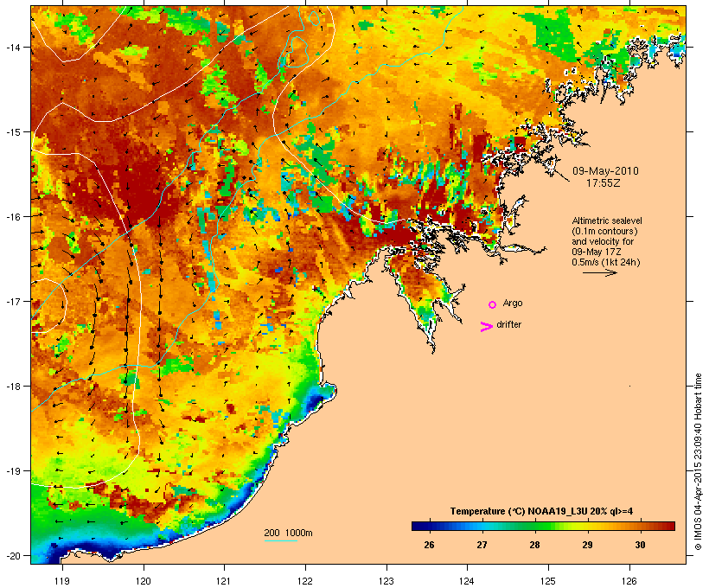Click longitude axis label 121

[224, 581]
